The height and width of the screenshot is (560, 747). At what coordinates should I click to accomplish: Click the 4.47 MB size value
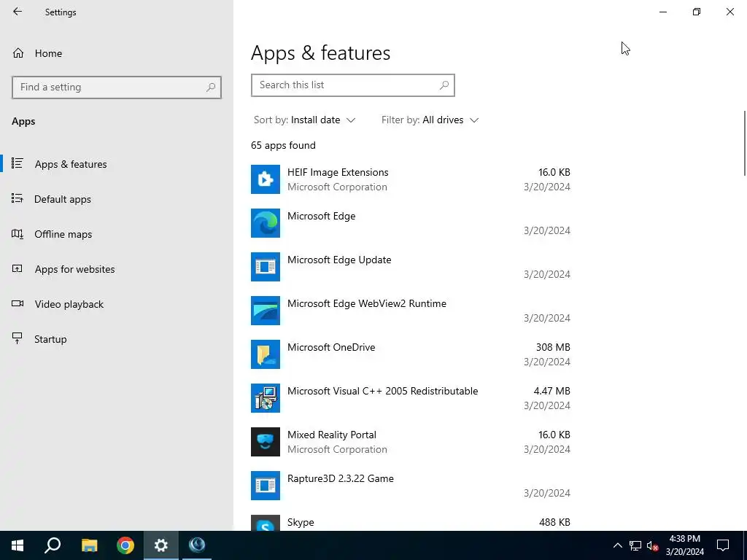pos(551,392)
